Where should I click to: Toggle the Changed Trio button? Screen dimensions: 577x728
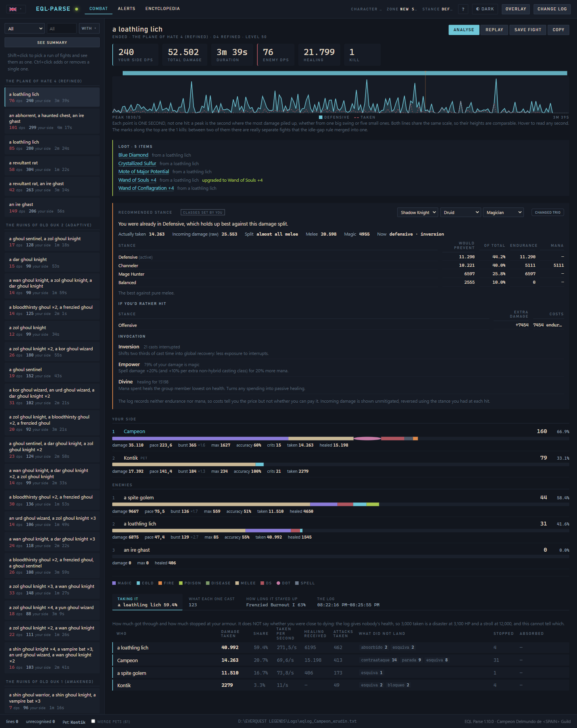tap(548, 213)
